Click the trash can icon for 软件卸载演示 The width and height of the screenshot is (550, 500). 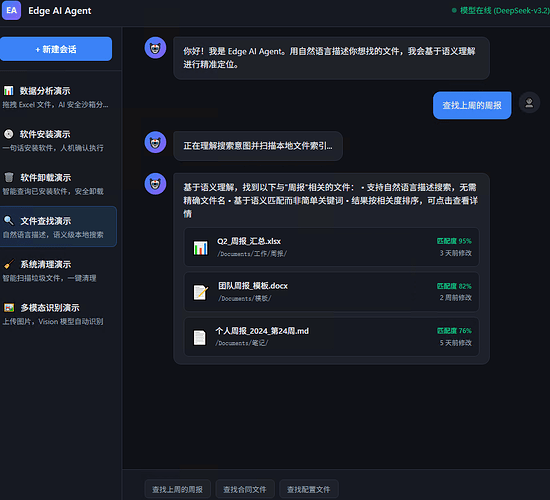pos(9,177)
